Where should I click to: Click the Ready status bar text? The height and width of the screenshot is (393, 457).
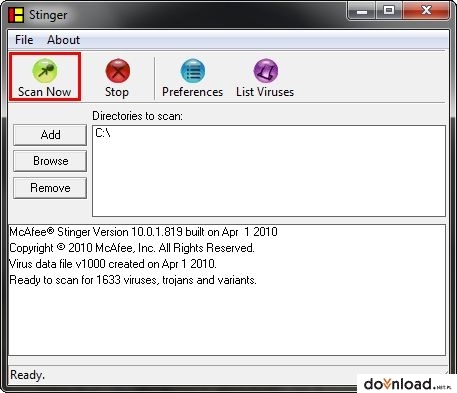(27, 375)
